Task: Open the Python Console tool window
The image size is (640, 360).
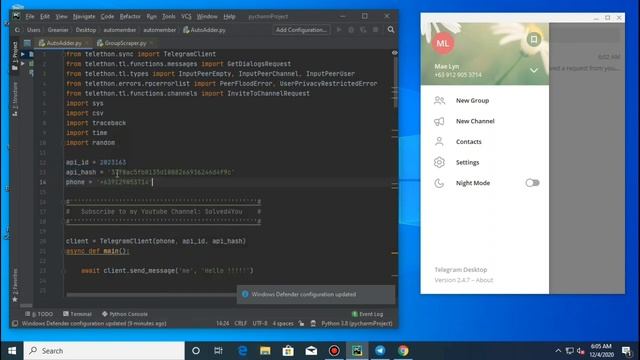Action: click(125, 314)
